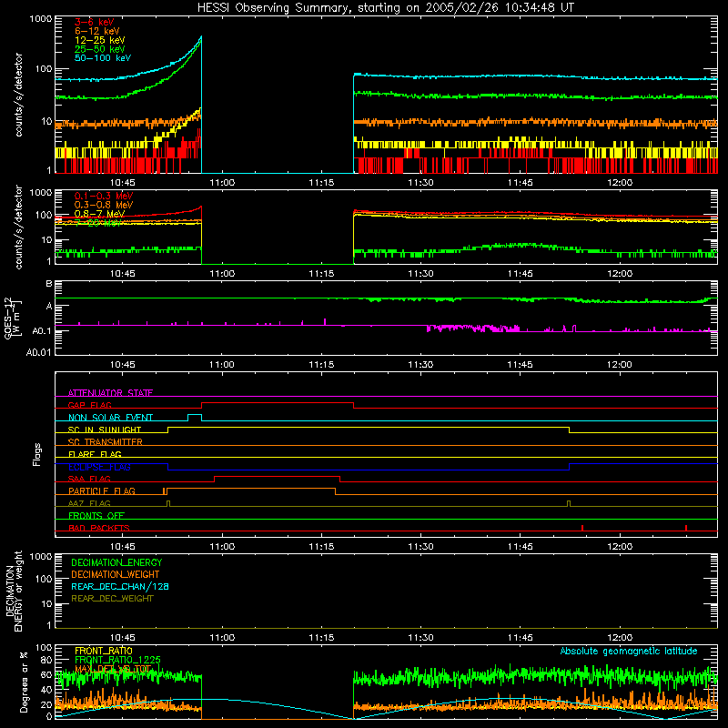Pick the cyan 50-100 keV legend label

(x=103, y=58)
